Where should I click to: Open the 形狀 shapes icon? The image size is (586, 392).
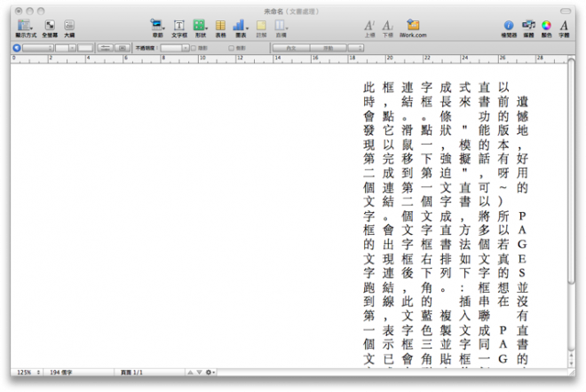coord(199,26)
